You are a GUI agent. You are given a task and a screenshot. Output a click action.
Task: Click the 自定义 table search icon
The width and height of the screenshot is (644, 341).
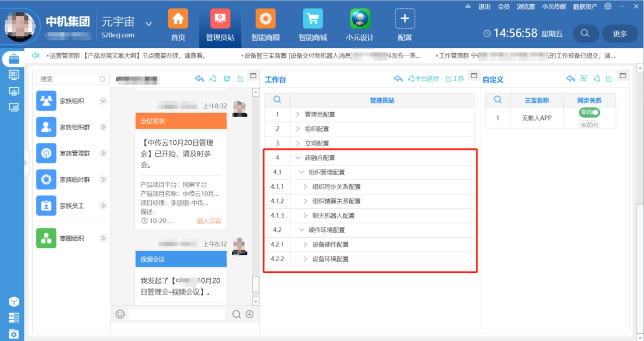point(497,100)
